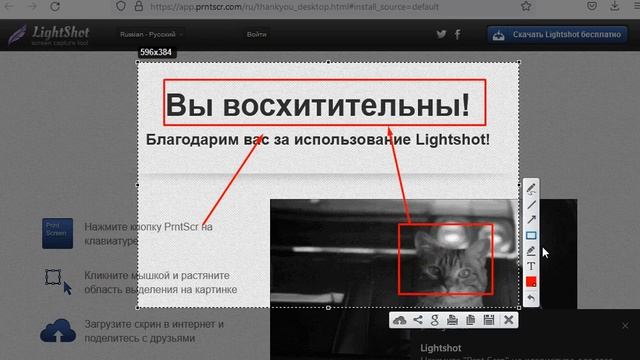This screenshot has width=640, height=360.
Task: Share screenshot on social networks
Action: click(x=418, y=320)
